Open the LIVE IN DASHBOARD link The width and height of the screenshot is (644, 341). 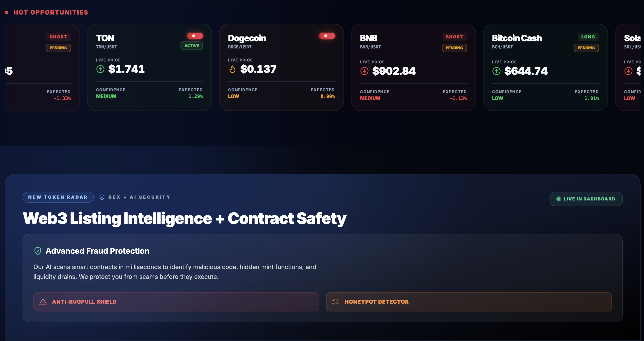pyautogui.click(x=586, y=199)
